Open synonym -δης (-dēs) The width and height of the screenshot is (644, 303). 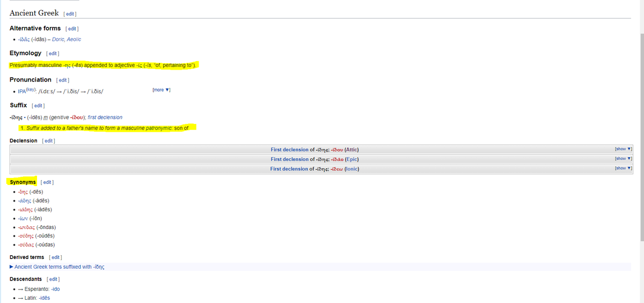(23, 191)
